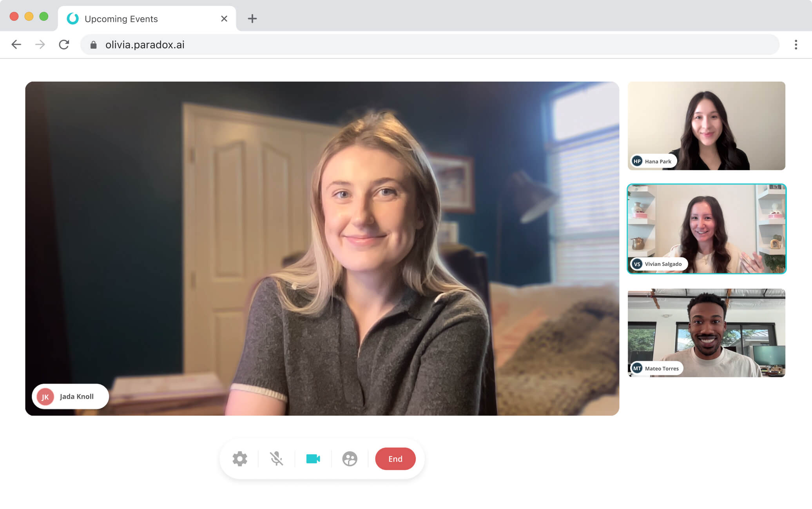Click the MT avatar badge
The image size is (812, 509).
[x=637, y=368]
